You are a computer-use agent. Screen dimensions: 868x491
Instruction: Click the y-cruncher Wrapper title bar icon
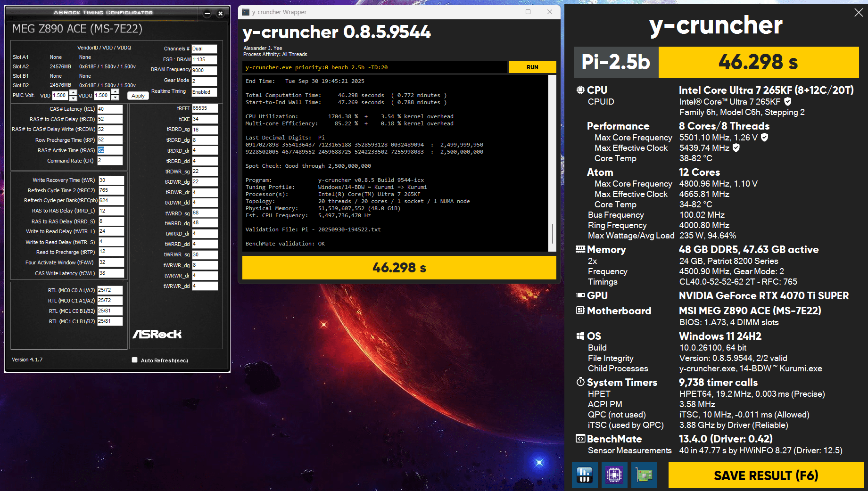(246, 12)
